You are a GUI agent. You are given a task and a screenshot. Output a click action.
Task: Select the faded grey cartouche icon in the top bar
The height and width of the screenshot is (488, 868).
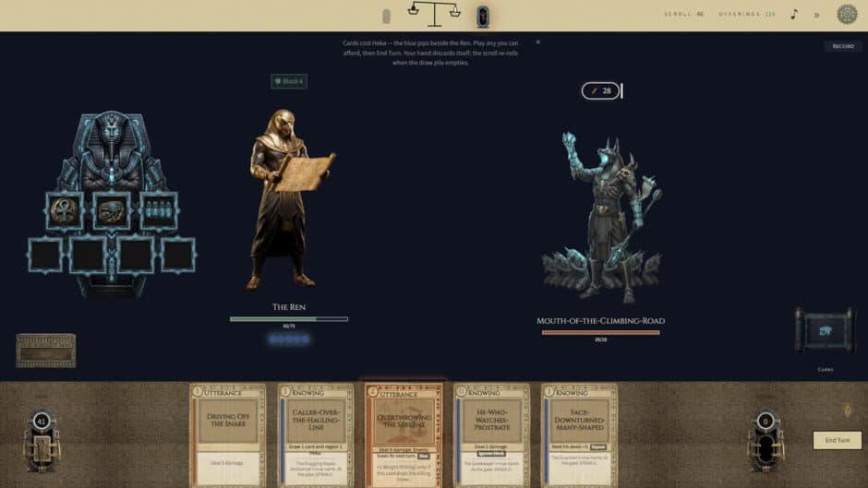(386, 17)
